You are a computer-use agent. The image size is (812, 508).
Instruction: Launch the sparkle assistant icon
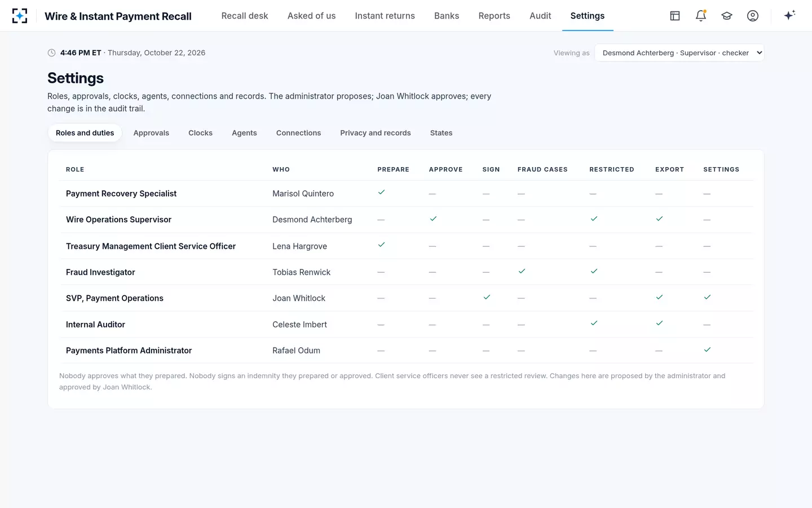coord(789,15)
